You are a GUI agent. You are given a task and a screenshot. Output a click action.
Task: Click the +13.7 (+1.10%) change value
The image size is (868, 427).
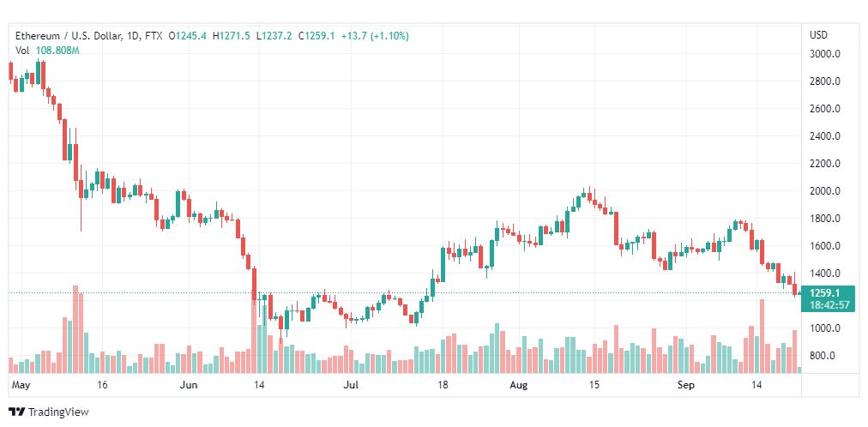pos(375,36)
